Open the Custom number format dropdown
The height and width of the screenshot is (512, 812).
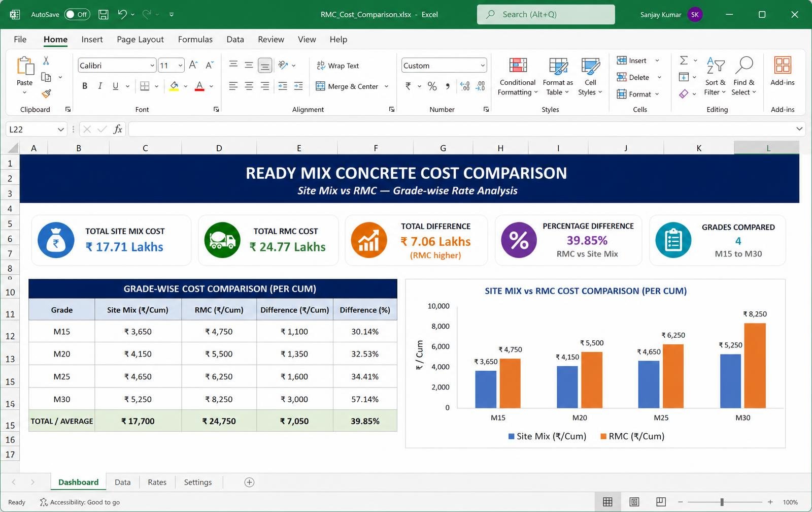point(483,65)
